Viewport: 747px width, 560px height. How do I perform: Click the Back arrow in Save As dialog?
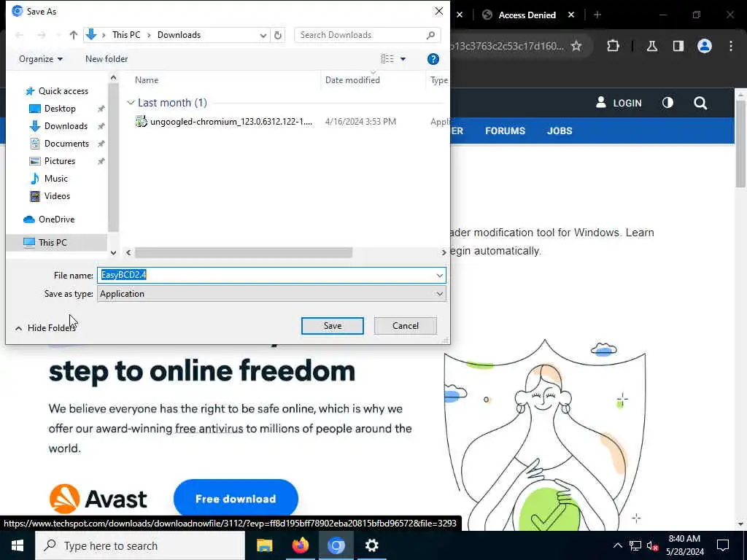pos(20,35)
